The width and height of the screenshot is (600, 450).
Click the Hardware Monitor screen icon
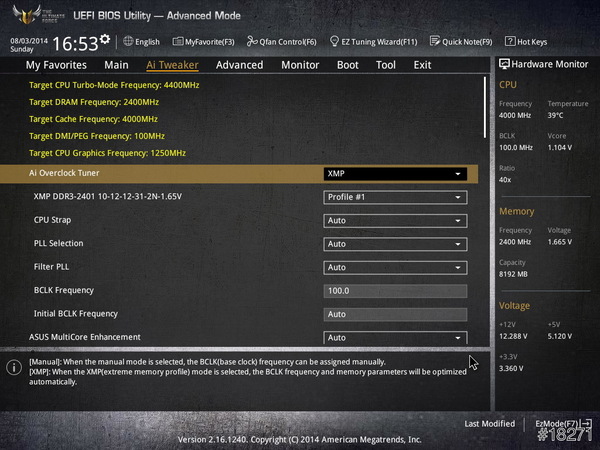click(504, 64)
